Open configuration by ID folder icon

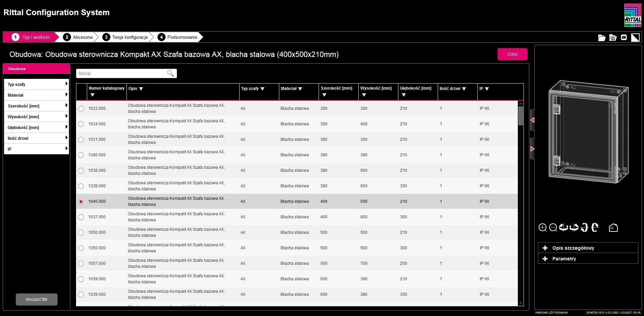(x=613, y=38)
